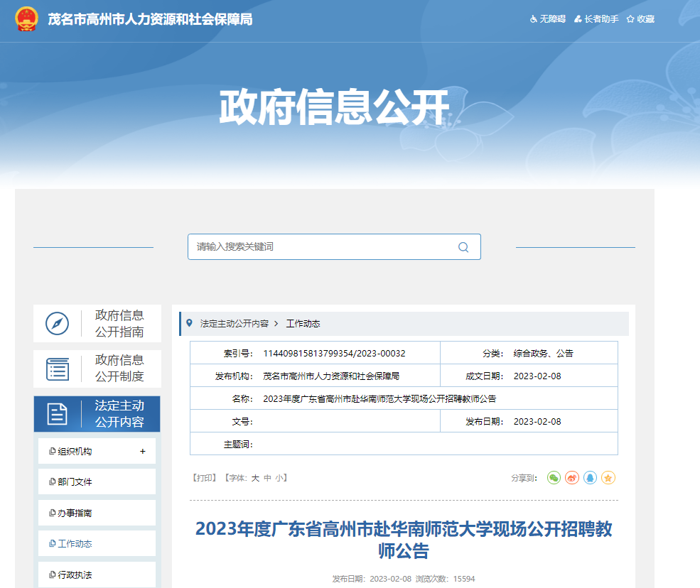This screenshot has height=588, width=700.
Task: Share the article to WeChat
Action: 554,478
